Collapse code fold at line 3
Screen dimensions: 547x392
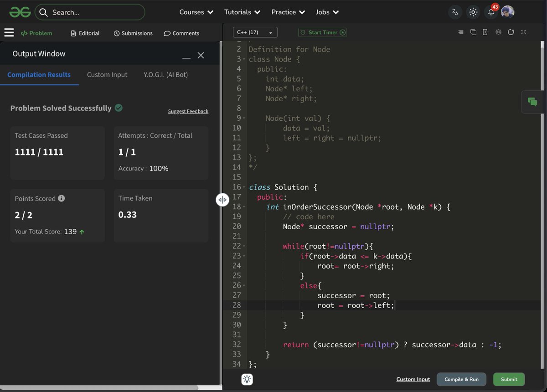click(x=244, y=59)
